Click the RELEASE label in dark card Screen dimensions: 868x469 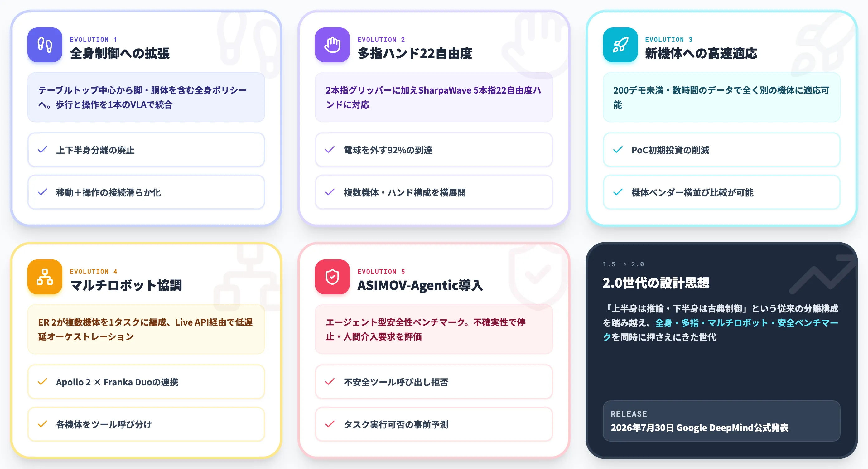[629, 414]
